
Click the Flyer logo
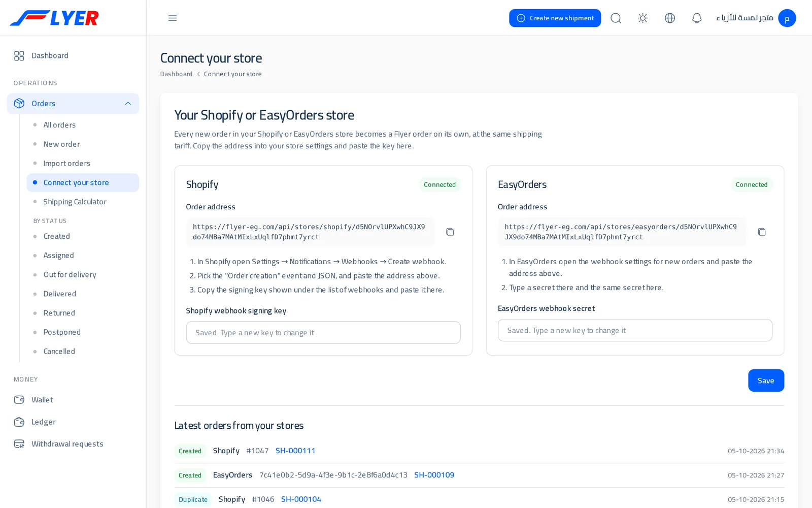click(x=54, y=18)
